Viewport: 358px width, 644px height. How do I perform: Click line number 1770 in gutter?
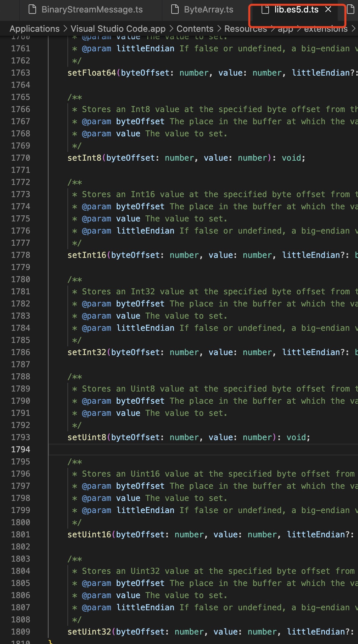tap(21, 158)
